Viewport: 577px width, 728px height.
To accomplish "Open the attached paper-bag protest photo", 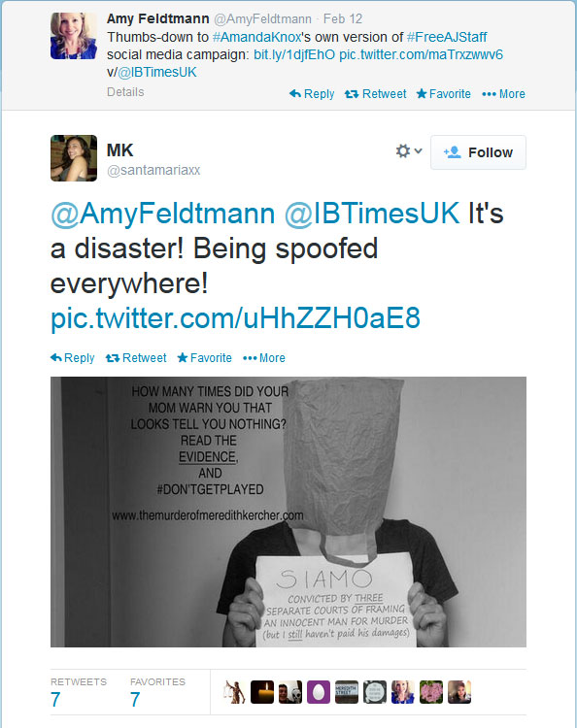I will pyautogui.click(x=288, y=512).
